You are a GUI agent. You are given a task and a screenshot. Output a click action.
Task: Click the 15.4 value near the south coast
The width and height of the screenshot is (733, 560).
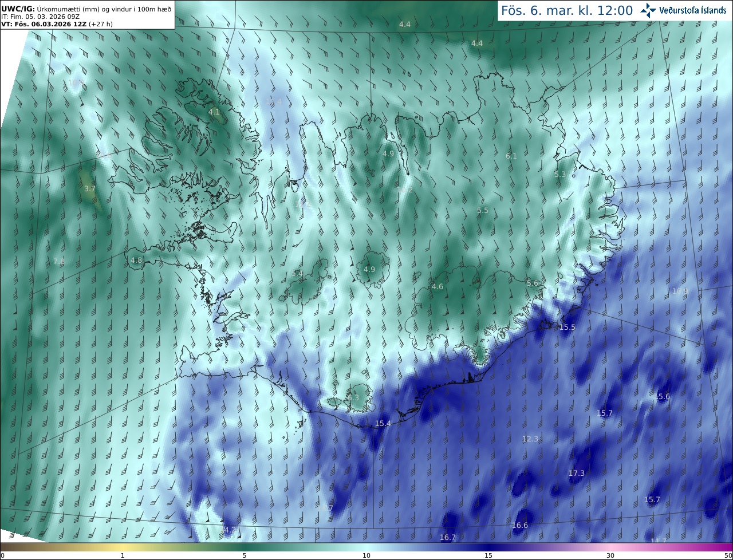coord(383,423)
